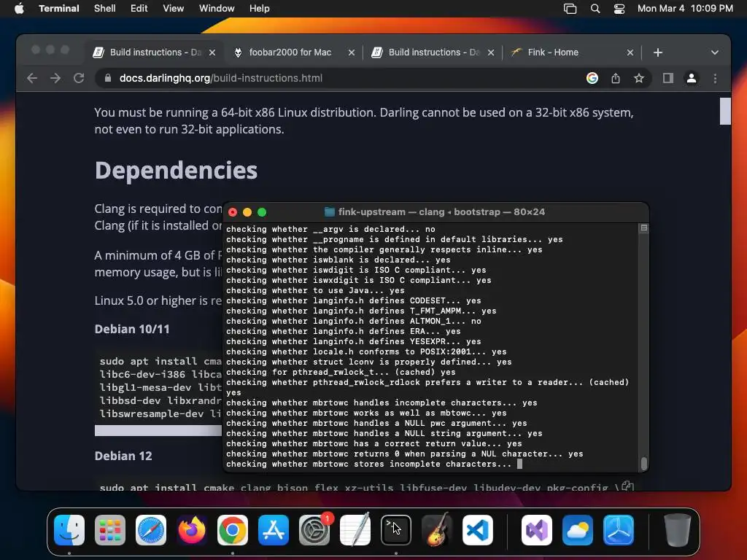Open Launchpad from the Dock
The height and width of the screenshot is (560, 747).
110,530
